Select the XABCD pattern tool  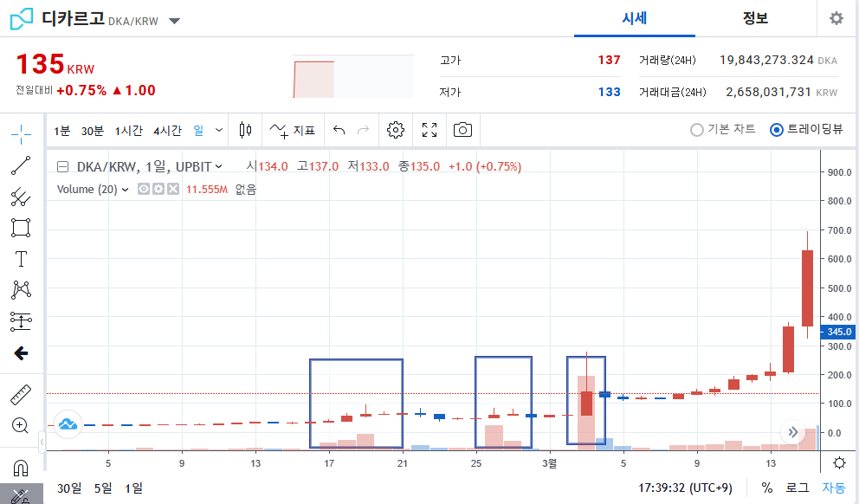(x=21, y=290)
